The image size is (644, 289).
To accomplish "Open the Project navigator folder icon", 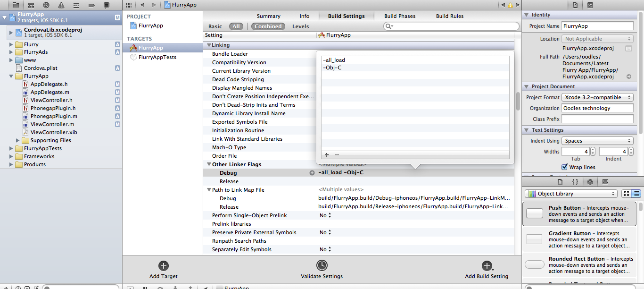I will [x=16, y=5].
